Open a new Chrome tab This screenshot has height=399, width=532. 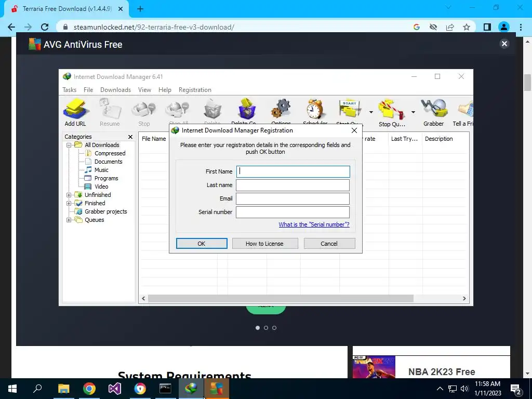click(x=140, y=9)
